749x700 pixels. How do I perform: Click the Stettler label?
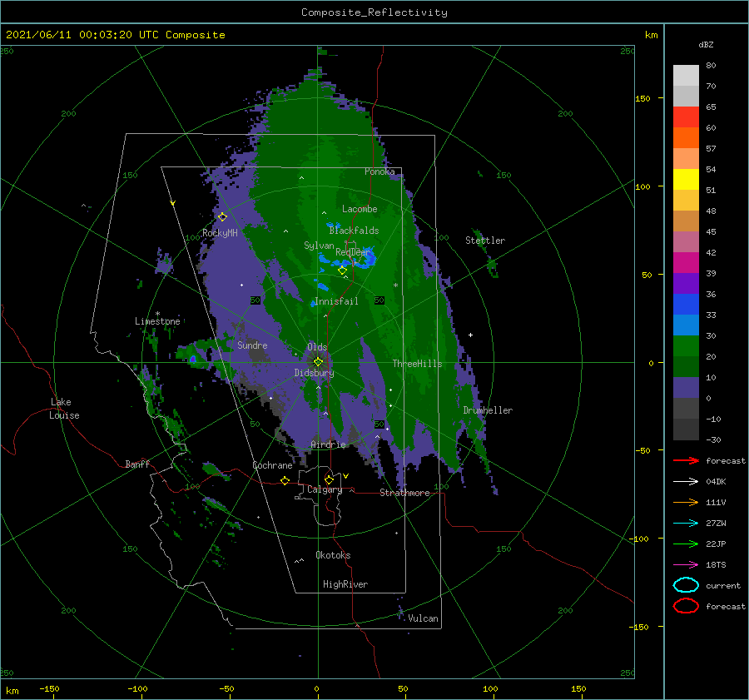[485, 241]
